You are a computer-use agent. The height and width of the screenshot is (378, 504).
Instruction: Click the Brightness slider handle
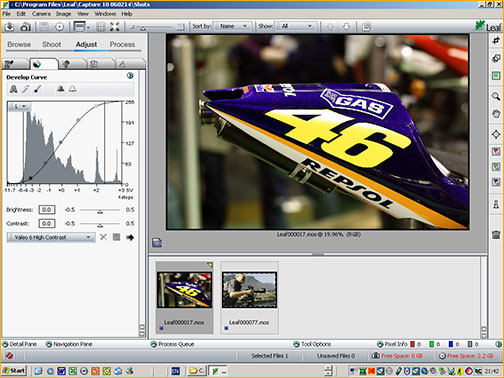100,211
